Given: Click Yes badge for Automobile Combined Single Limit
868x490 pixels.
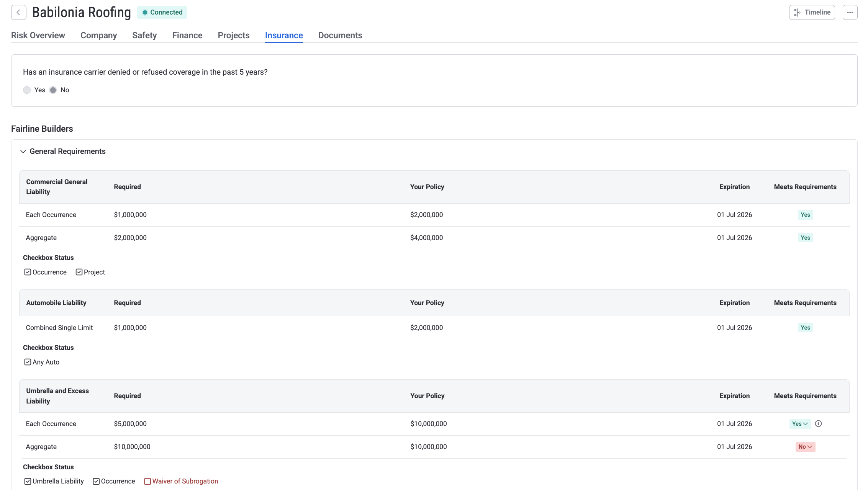Looking at the screenshot, I should (805, 328).
